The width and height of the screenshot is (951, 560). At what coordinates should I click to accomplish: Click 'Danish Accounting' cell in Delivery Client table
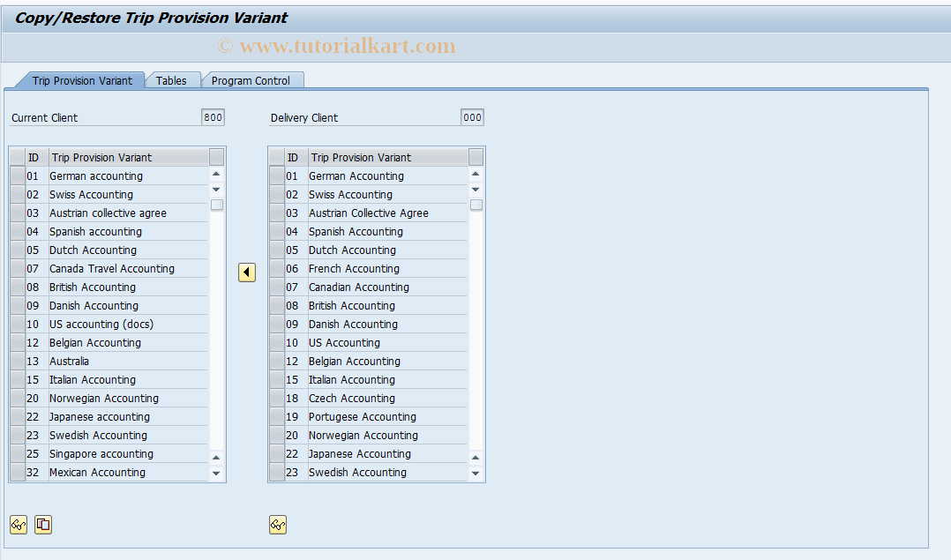(x=387, y=325)
